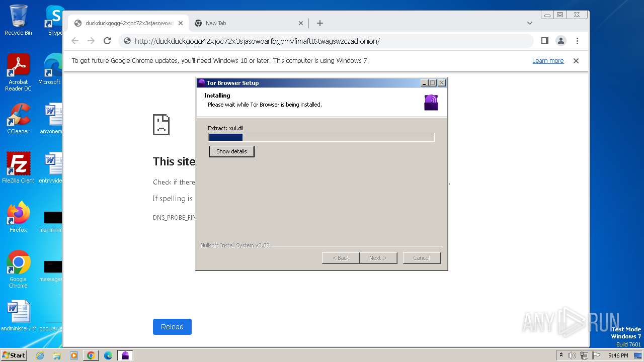Open the FileZilla Client desktop icon
Screen dimensions: 644x362
[18, 168]
